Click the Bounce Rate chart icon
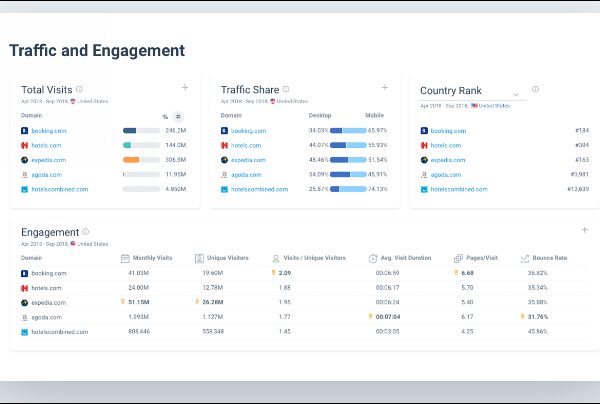This screenshot has height=404, width=600. coord(525,258)
